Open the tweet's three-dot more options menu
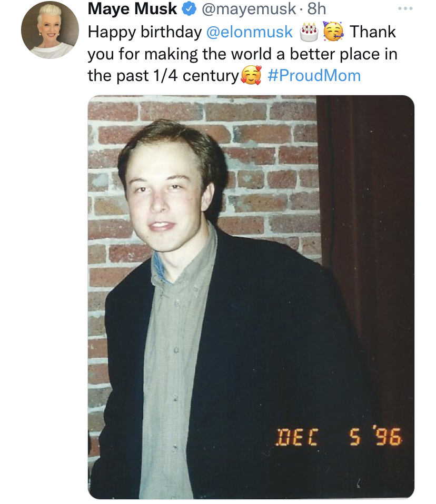 pos(405,8)
